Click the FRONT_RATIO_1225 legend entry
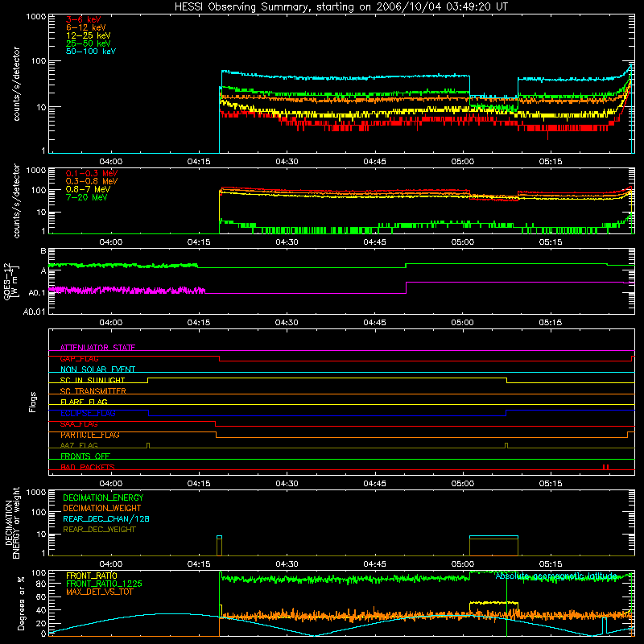This screenshot has width=644, height=644. coord(104,584)
